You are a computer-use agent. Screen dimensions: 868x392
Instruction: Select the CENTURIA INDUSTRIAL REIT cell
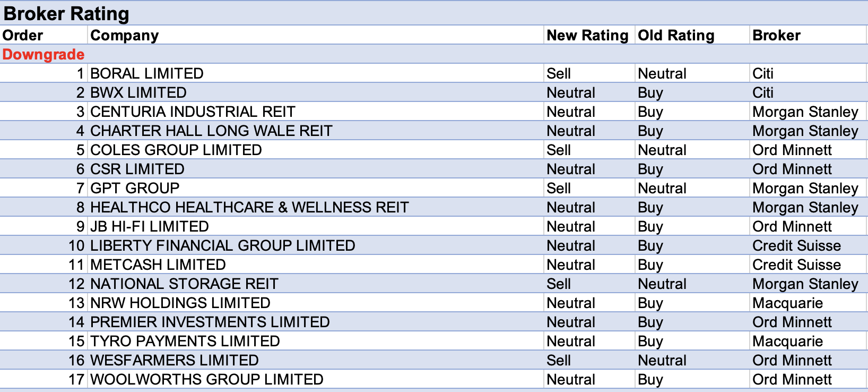(x=193, y=112)
